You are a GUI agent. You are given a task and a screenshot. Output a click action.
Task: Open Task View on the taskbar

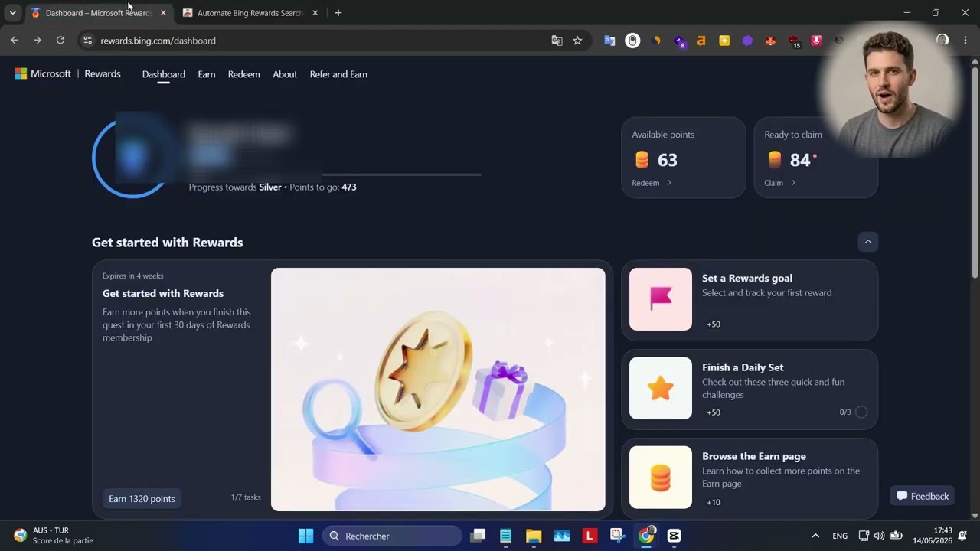tap(478, 536)
